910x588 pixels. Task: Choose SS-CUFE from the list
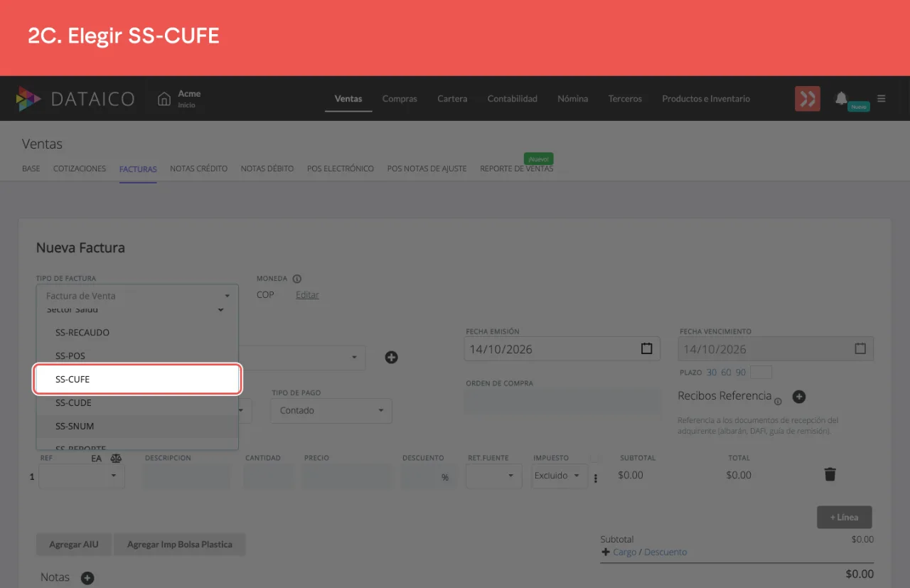pos(137,379)
